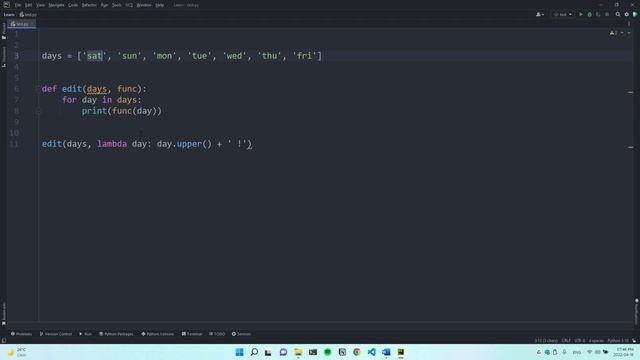Click the Stop button in toolbar
Image resolution: width=640 pixels, height=360 pixels.
point(607,14)
